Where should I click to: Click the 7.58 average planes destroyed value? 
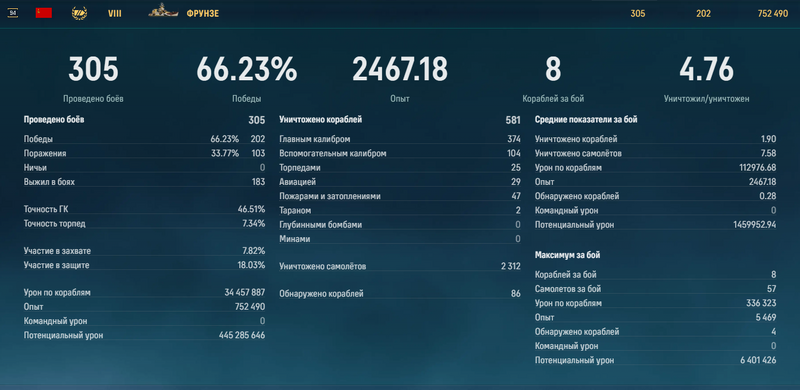point(768,153)
